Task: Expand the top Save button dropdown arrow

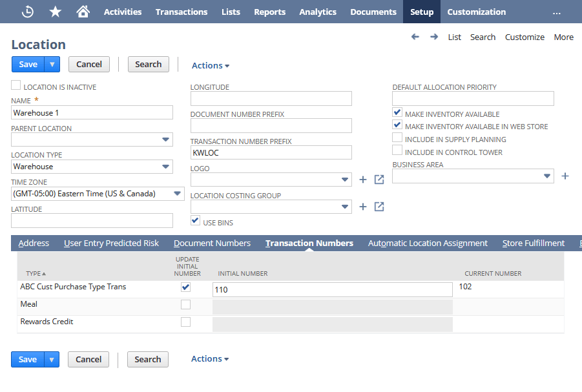Action: tap(52, 64)
